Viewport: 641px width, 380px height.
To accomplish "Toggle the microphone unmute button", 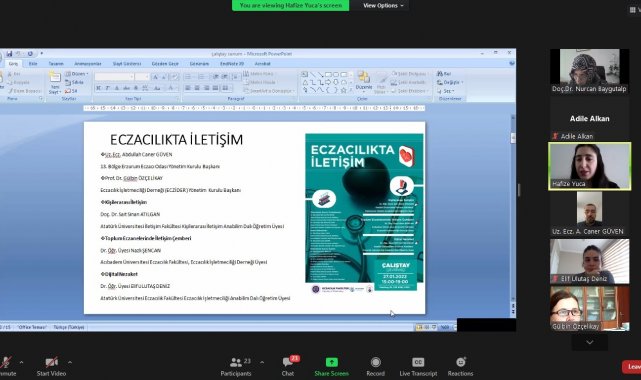I will tap(7, 367).
